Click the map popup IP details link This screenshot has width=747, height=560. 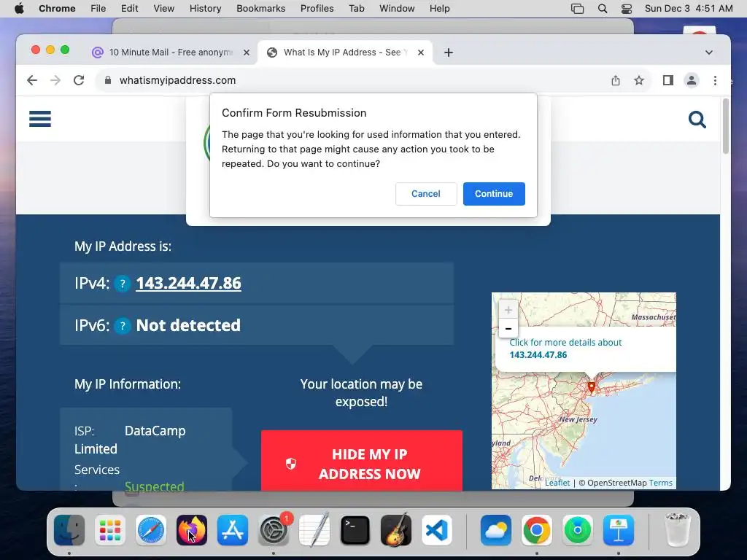(565, 349)
